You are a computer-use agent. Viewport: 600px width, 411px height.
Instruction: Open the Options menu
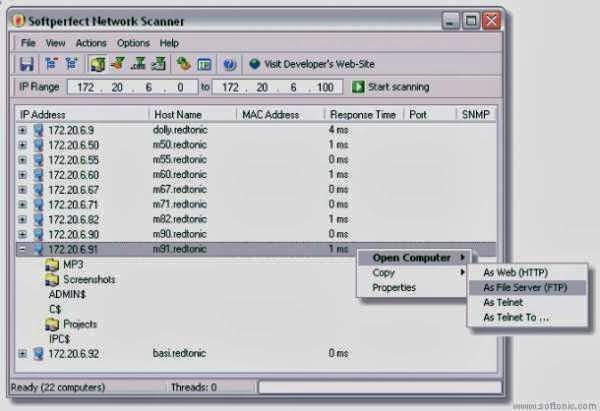pos(133,43)
